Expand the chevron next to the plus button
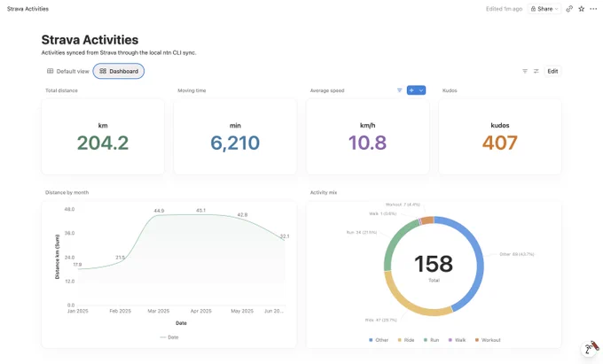Screen dimensions: 603x364 [x=421, y=90]
